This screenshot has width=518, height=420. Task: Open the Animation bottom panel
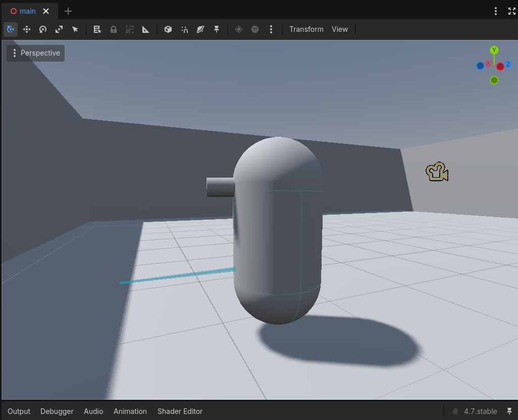(x=130, y=411)
